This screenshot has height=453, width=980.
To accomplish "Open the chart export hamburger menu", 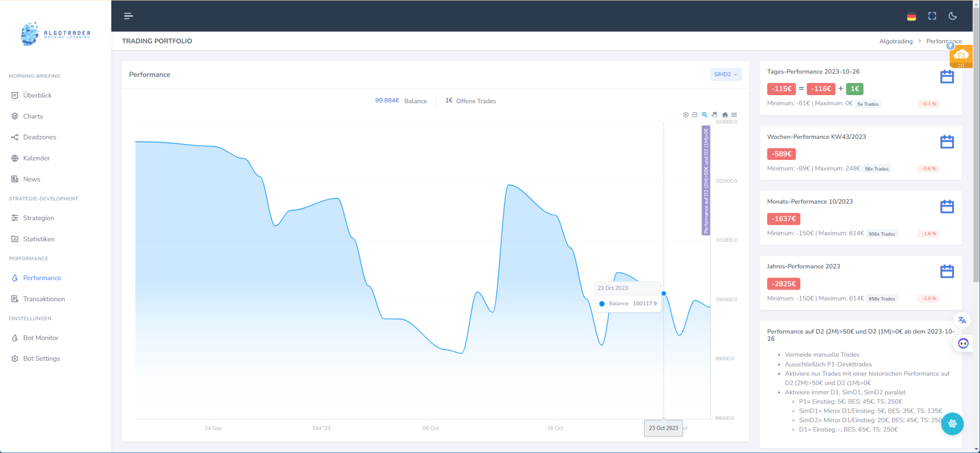I will (734, 115).
